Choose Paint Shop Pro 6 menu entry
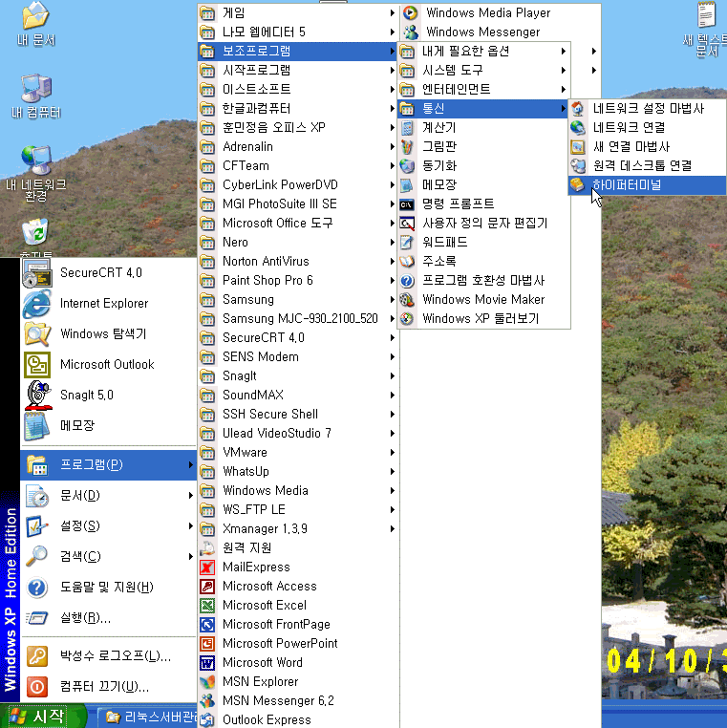This screenshot has width=727, height=728. [x=297, y=281]
